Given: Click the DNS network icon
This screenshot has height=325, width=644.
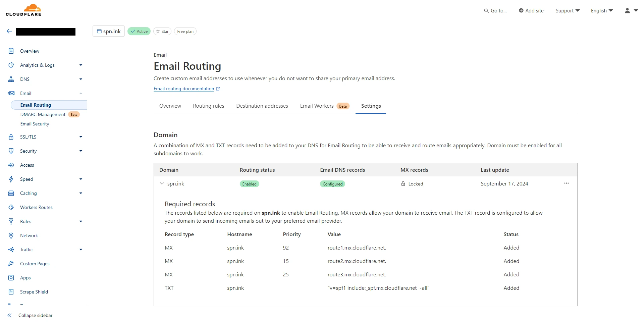Looking at the screenshot, I should pos(11,79).
